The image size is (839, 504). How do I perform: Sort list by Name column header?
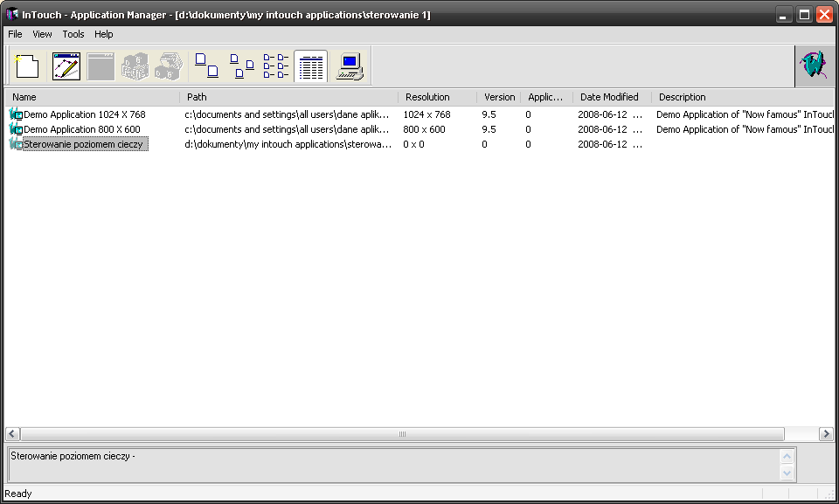point(92,97)
